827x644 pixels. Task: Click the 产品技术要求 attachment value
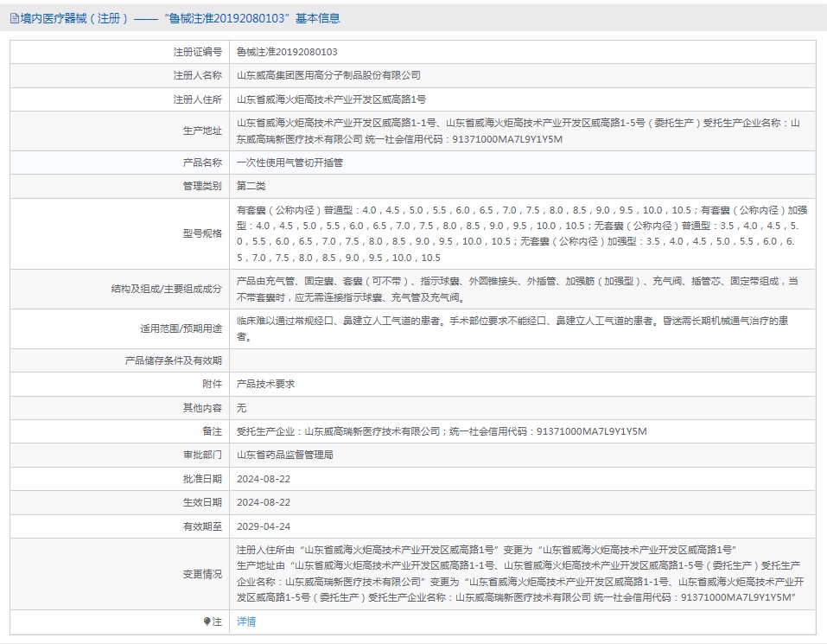[266, 384]
